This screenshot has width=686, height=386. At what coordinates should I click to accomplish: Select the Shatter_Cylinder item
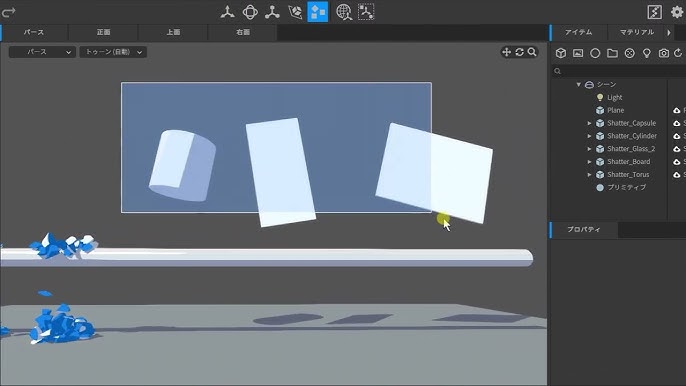632,136
